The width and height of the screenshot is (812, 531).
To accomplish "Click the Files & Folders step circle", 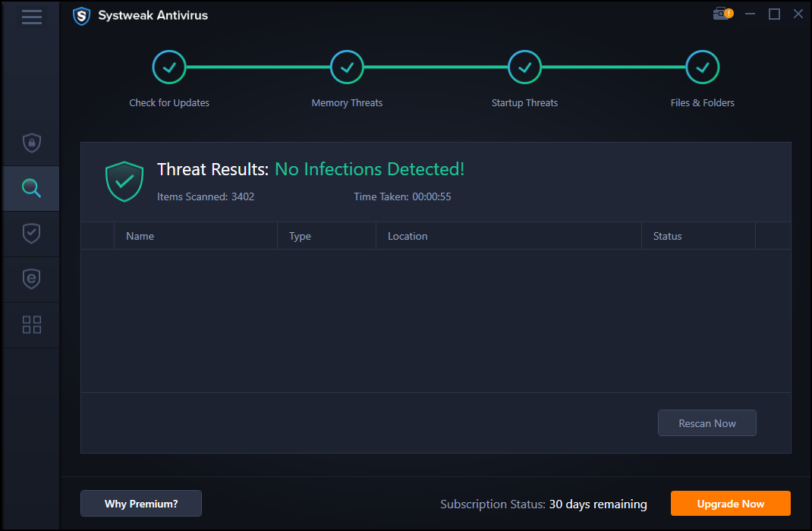I will 702,68.
